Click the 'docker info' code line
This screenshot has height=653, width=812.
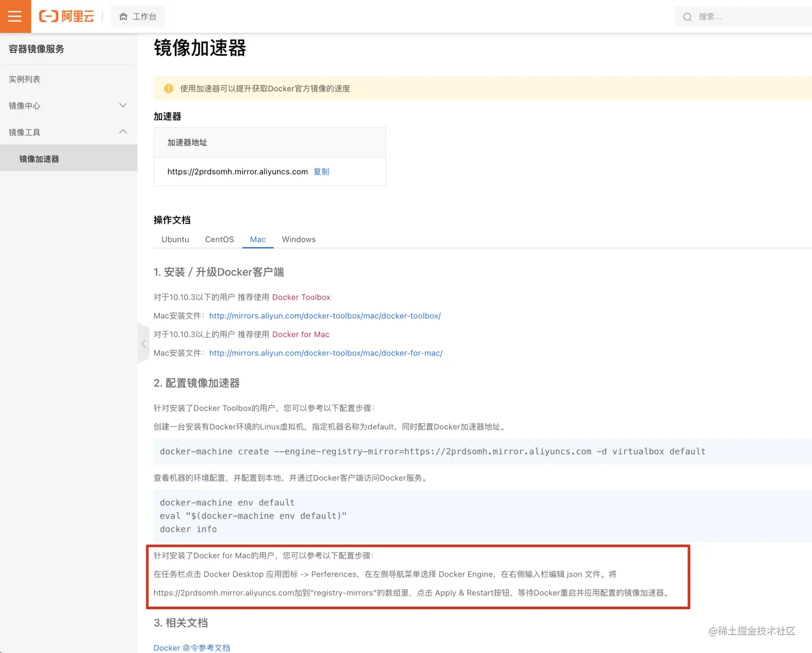[188, 529]
